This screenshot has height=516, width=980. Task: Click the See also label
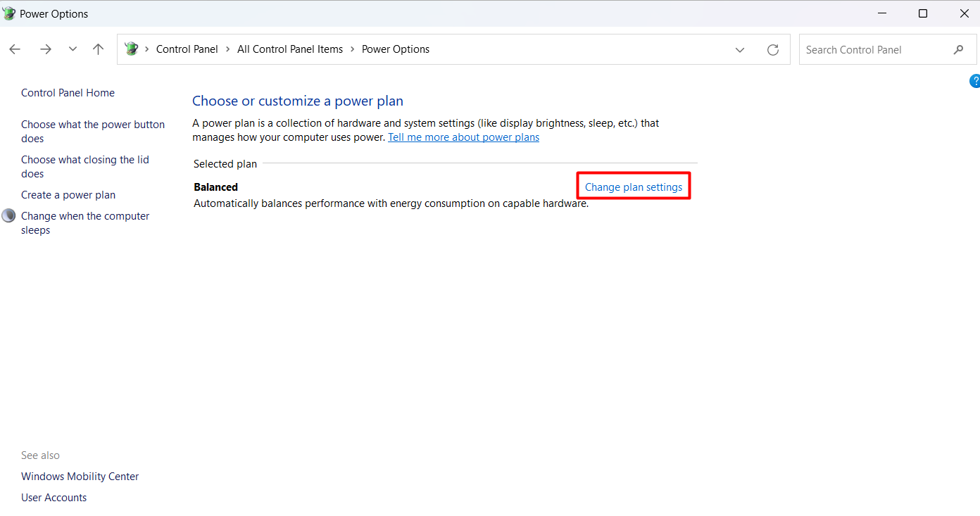pos(40,455)
